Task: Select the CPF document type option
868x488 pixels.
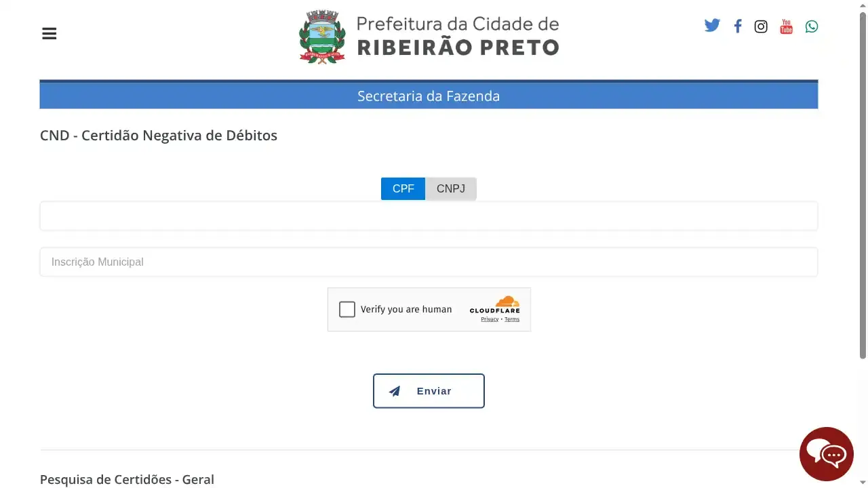Action: pos(403,188)
